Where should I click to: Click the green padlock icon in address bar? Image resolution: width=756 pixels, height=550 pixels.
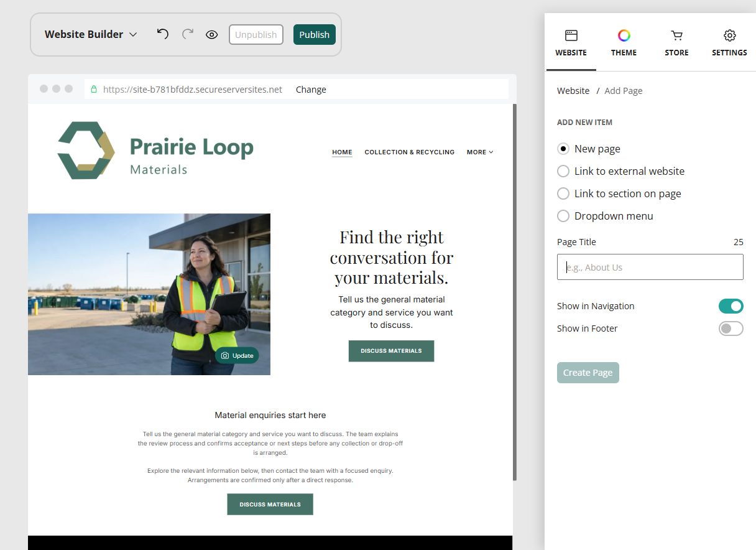[94, 90]
